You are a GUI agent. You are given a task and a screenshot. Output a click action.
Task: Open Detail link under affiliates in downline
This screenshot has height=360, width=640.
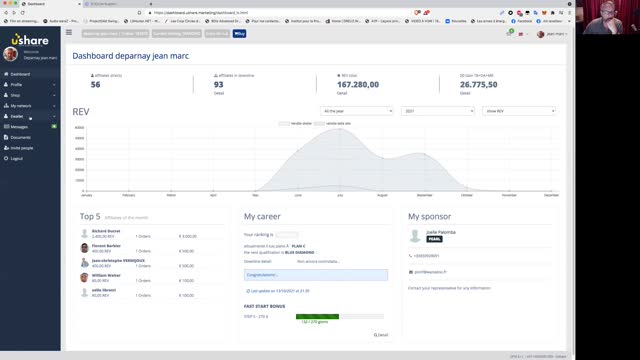click(219, 93)
